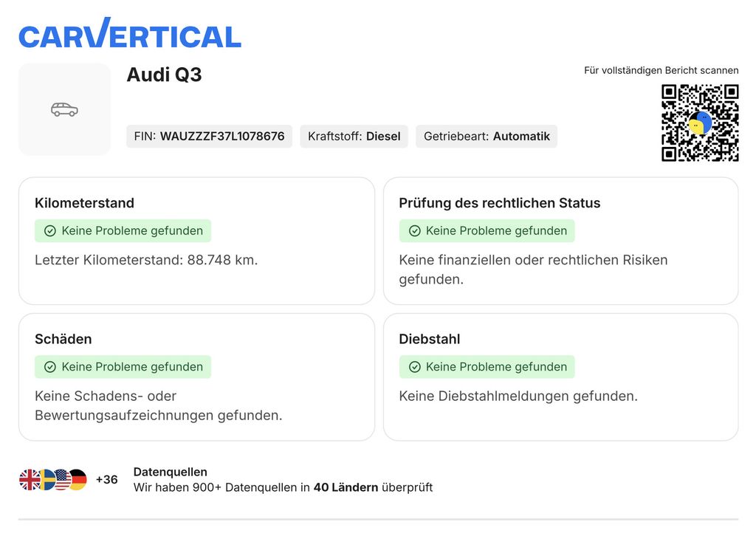The height and width of the screenshot is (536, 756).
Task: Click the Audi Q3 title
Action: pos(164,75)
